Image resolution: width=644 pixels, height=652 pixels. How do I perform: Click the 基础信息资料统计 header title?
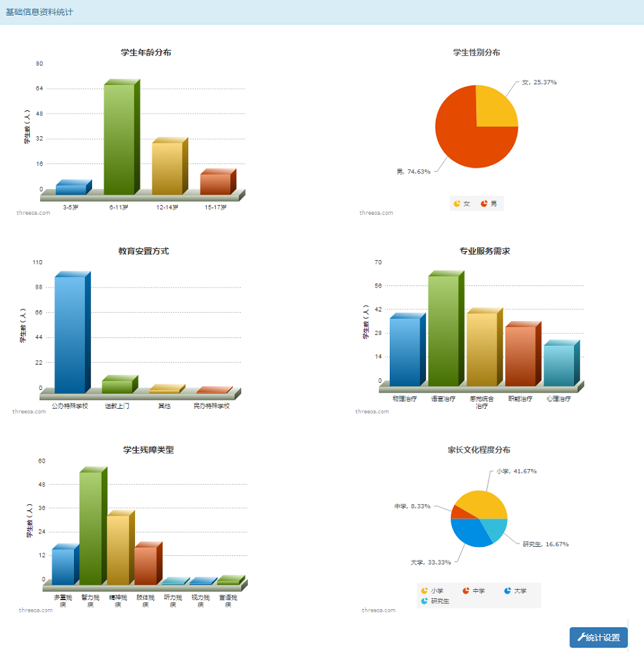[40, 12]
